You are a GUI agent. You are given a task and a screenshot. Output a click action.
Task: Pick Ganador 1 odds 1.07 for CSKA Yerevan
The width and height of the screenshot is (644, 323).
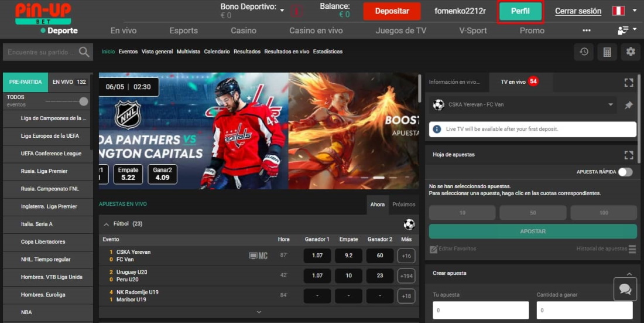pos(317,256)
